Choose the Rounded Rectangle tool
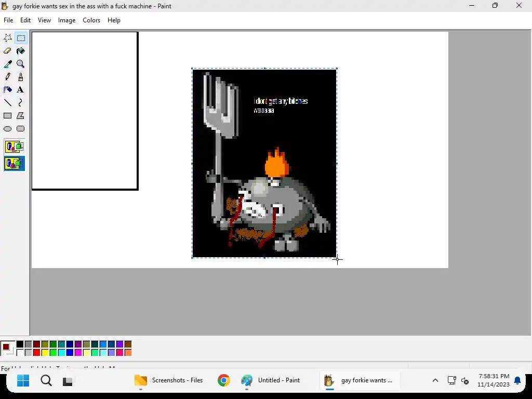 pos(21,129)
